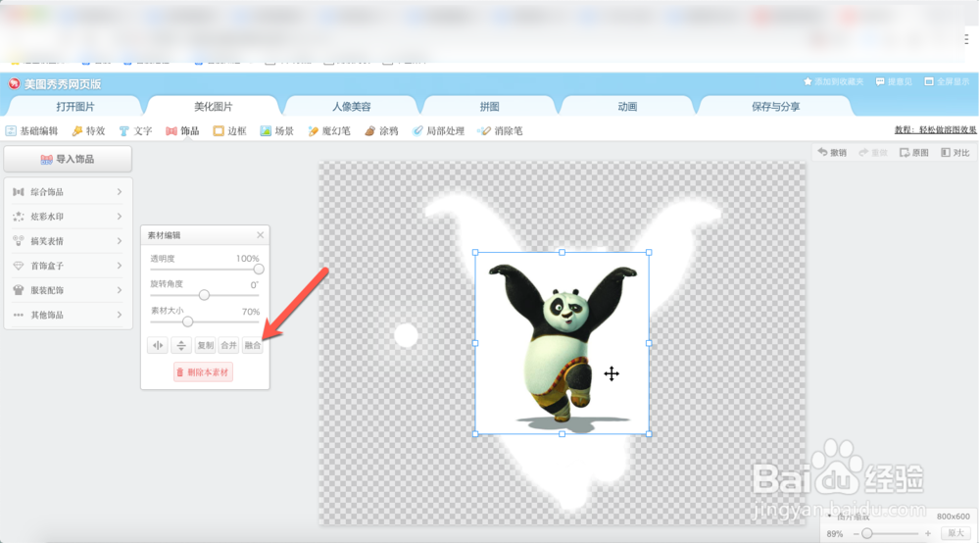Open the 场景 scene tool
Image resolution: width=980 pixels, height=543 pixels.
pyautogui.click(x=277, y=131)
